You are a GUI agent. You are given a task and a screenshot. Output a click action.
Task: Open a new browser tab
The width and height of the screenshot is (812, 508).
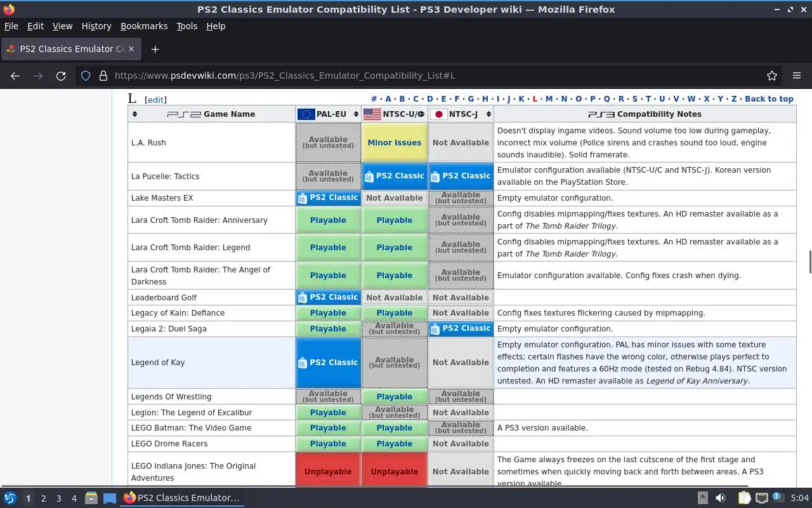click(x=155, y=49)
